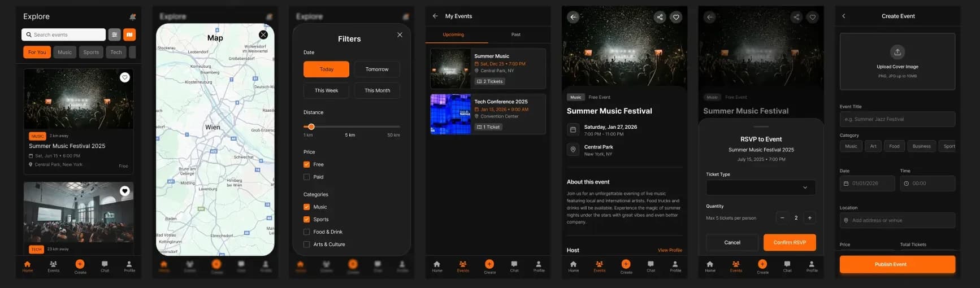Open Events in Explore screen's bottom bar
980x288 pixels.
(53, 267)
